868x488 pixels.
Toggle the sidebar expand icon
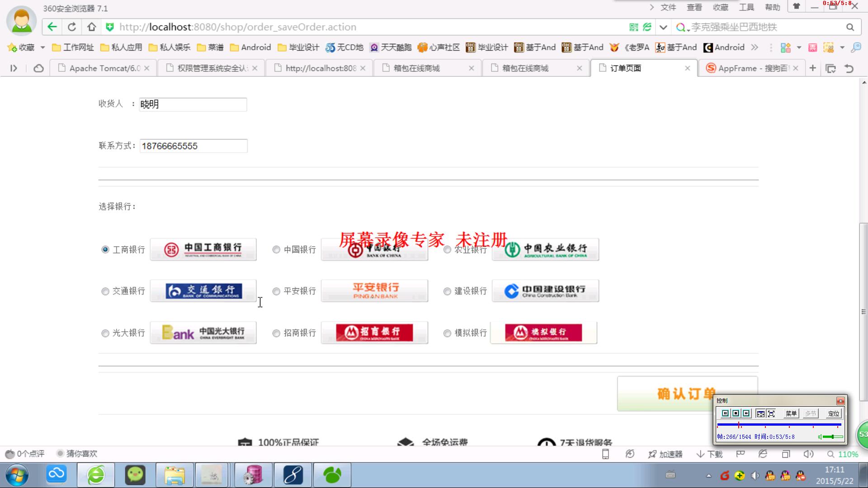point(14,68)
